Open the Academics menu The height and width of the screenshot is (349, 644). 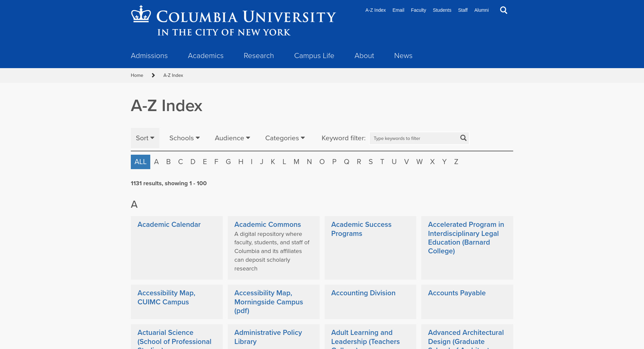[206, 56]
